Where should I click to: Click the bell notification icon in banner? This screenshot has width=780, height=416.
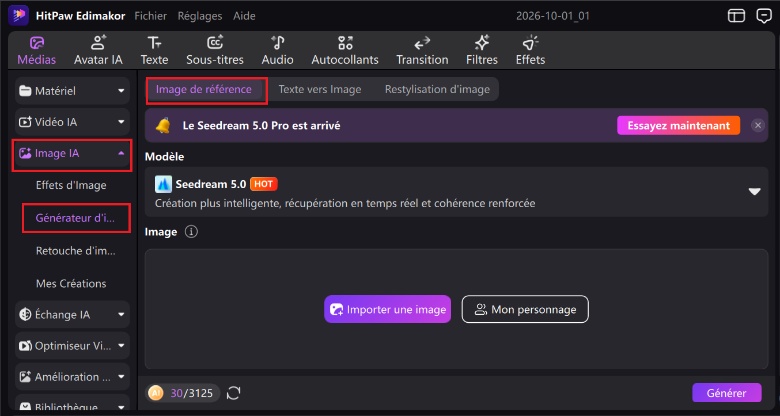coord(162,125)
